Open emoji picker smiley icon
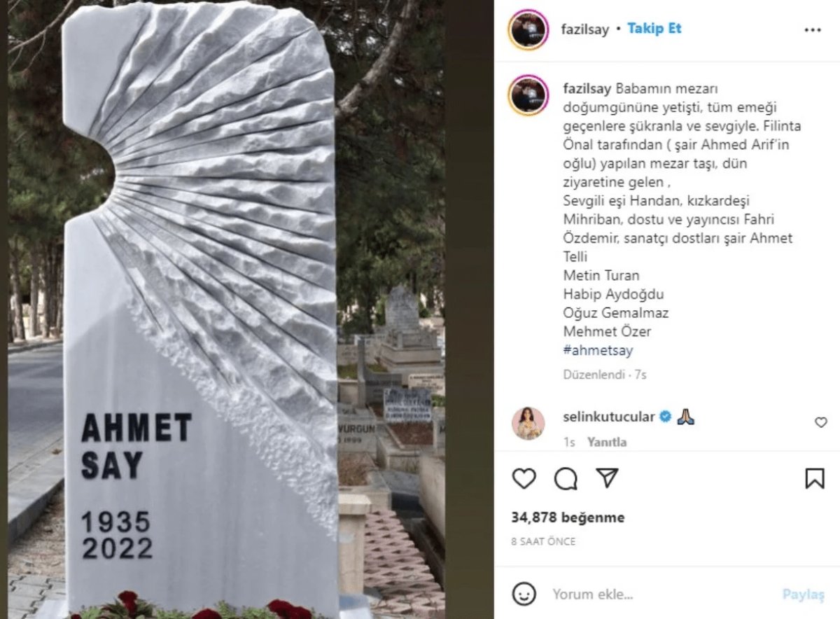 point(524,594)
